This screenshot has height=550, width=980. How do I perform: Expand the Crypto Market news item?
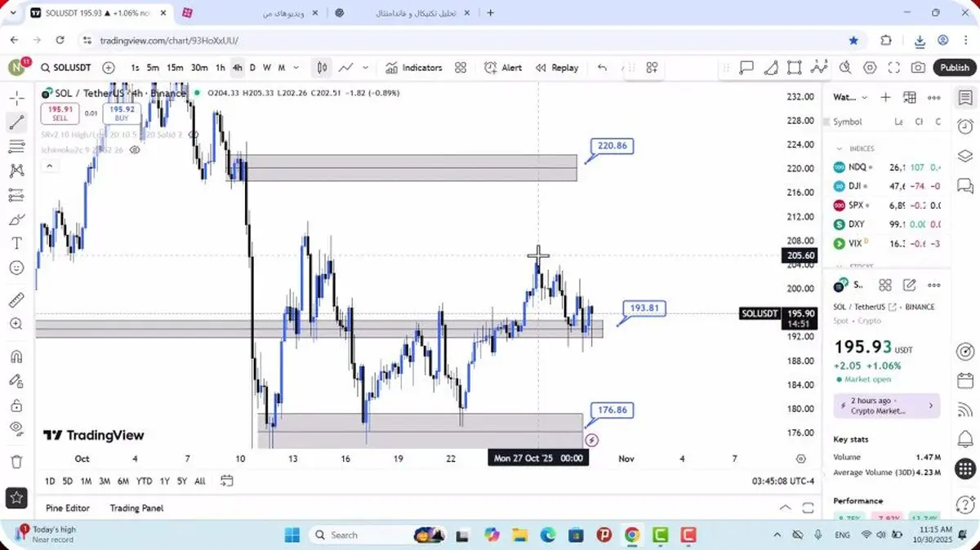887,406
